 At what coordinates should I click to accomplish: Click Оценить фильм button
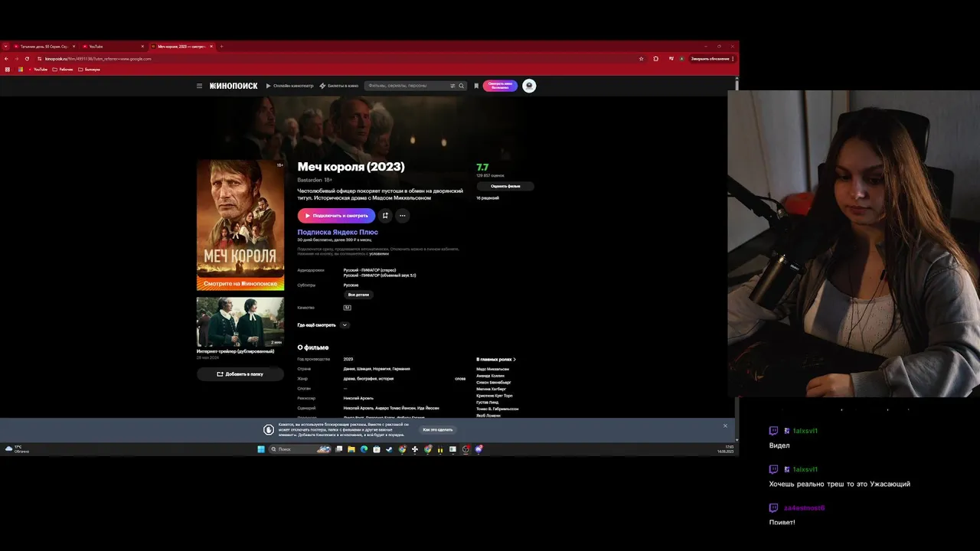[505, 186]
